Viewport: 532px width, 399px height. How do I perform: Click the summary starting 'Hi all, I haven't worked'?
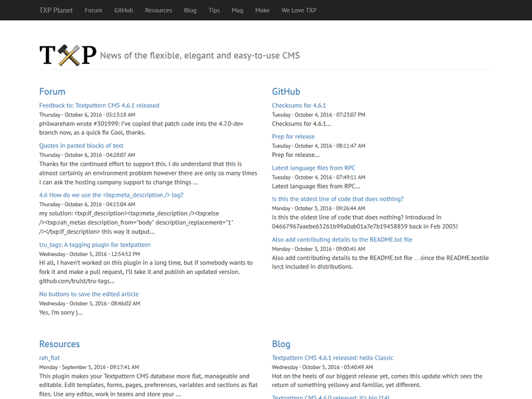[x=146, y=272]
